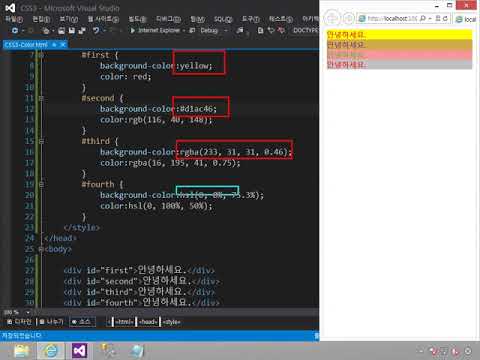Open Internet Explorer from the taskbar
The width and height of the screenshot is (480, 360).
(x=51, y=351)
